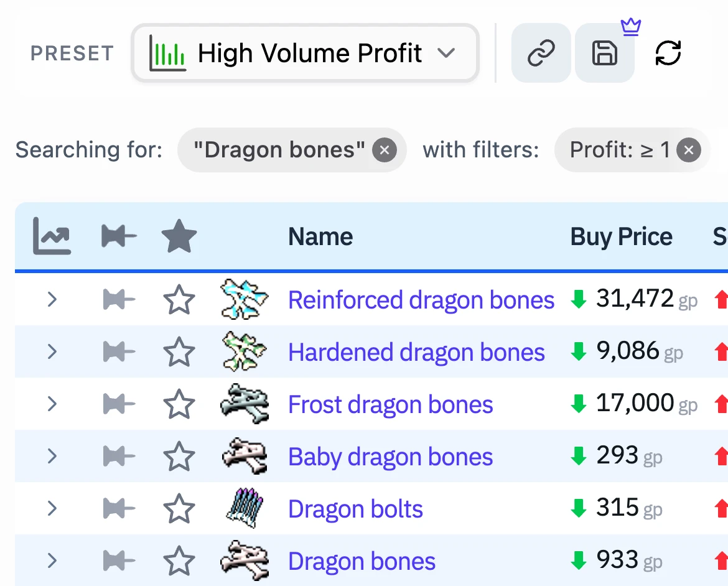The image size is (728, 586).
Task: Click the Baby dragon bones item image
Action: pos(244,456)
